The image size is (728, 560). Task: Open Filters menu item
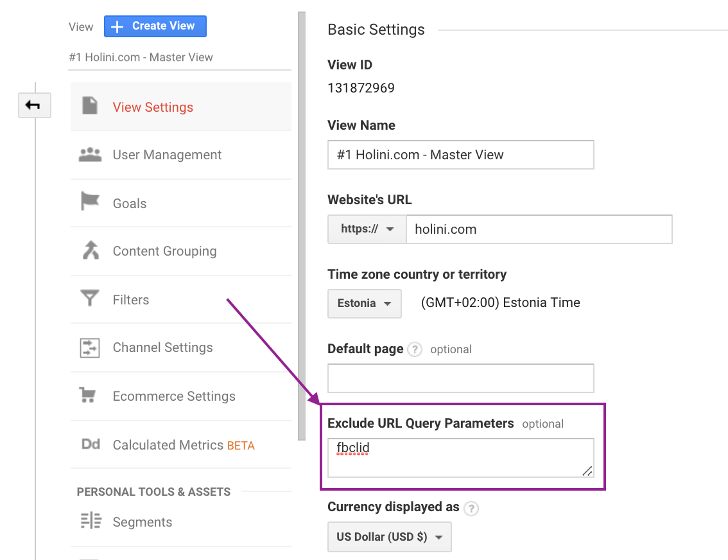181,299
